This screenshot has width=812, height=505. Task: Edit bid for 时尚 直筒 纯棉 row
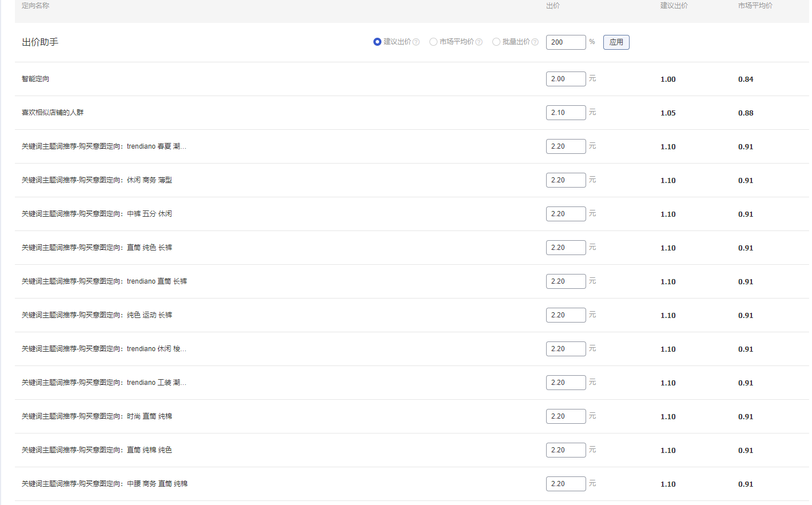point(566,416)
